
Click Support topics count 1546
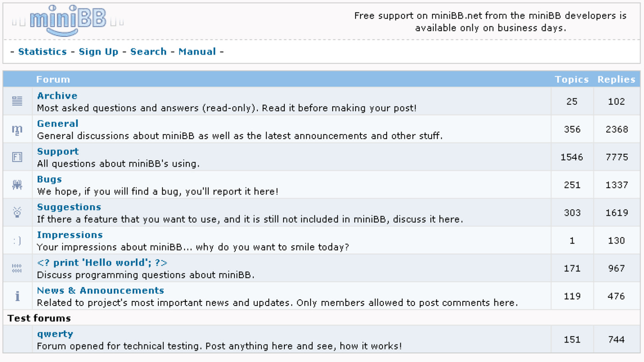[572, 157]
